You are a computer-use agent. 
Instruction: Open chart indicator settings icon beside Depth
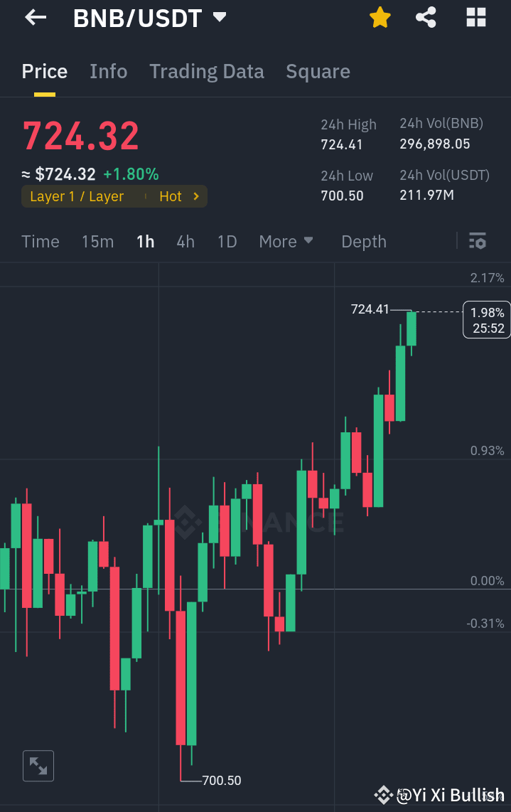pos(478,242)
